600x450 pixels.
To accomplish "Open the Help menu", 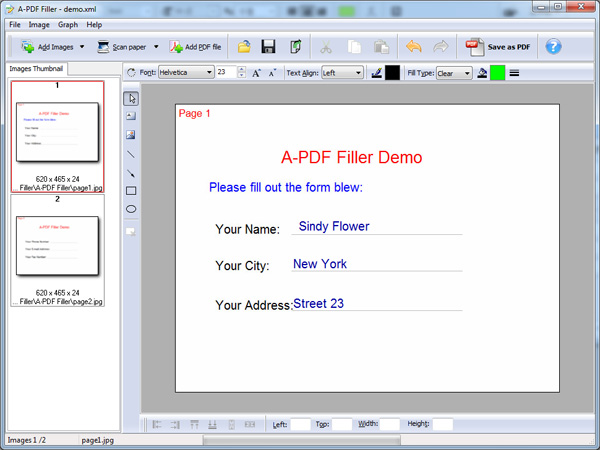I will pos(94,25).
